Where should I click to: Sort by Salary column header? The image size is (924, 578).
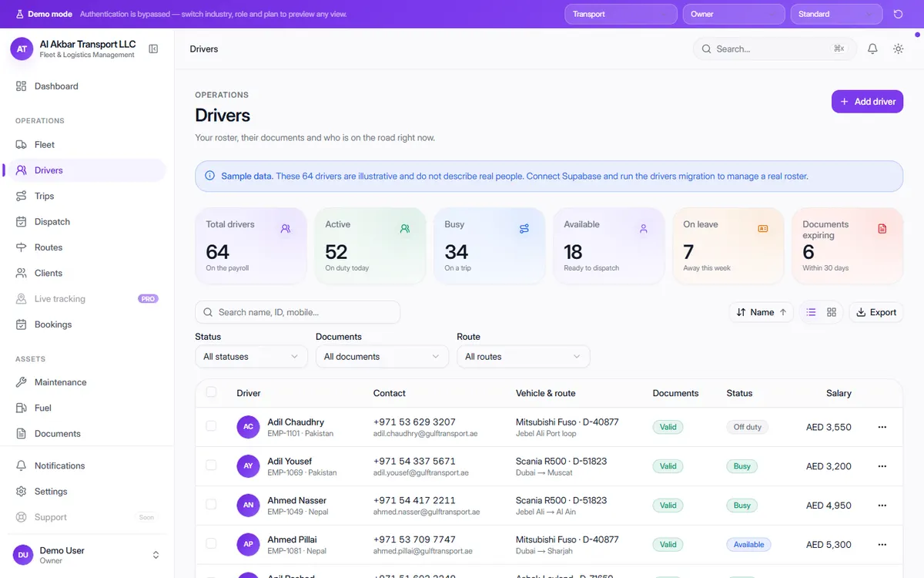point(839,393)
